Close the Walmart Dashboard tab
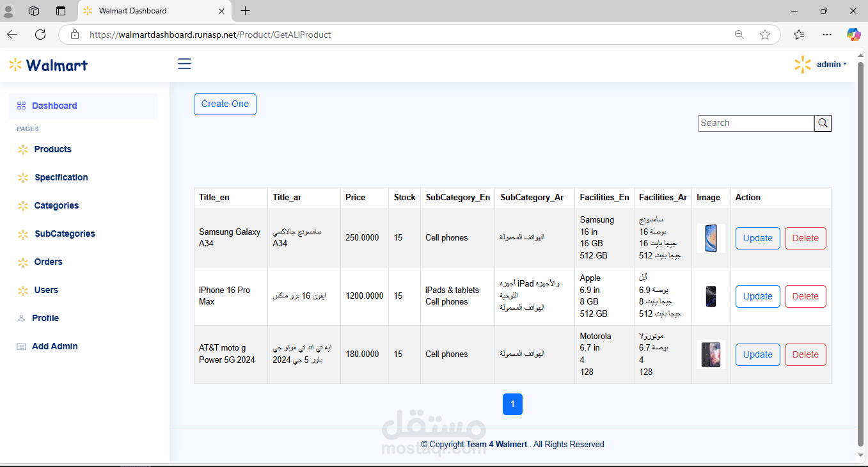Screen dimensions: 868x467 222,11
